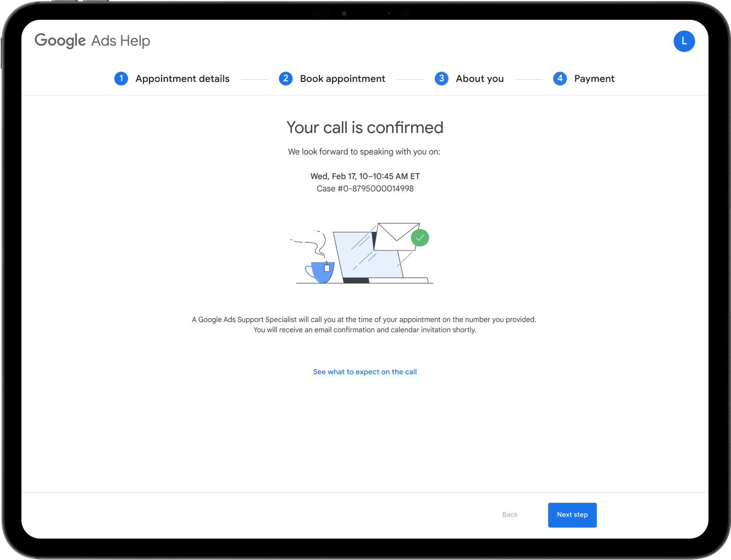
Task: Open the account avatar labeled L
Action: tap(684, 41)
